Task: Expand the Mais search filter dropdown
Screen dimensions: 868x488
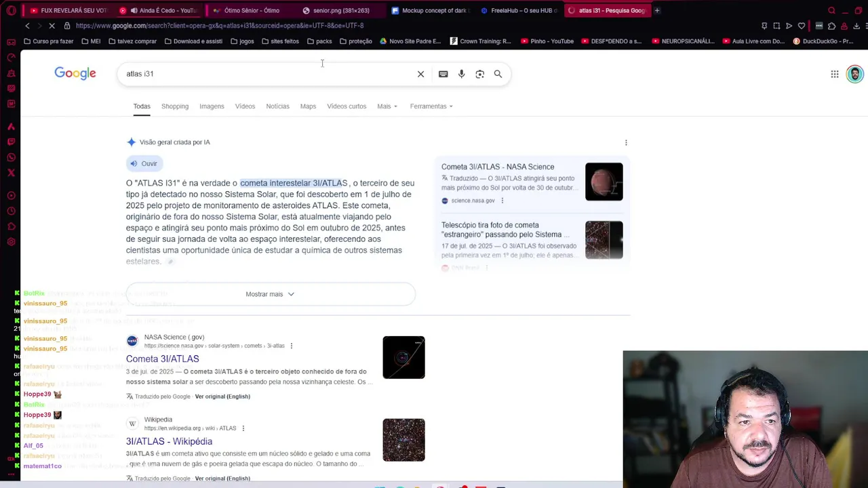Action: click(387, 106)
